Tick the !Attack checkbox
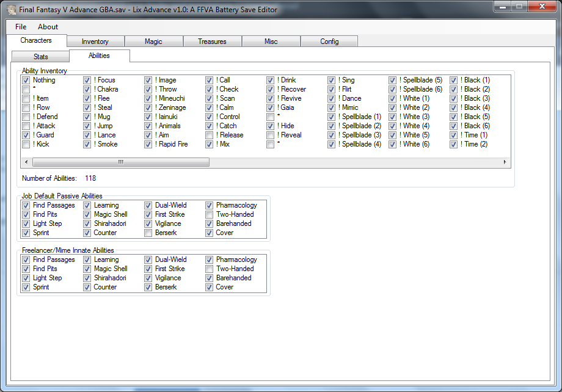Viewport: 562px width, 392px height. point(26,126)
